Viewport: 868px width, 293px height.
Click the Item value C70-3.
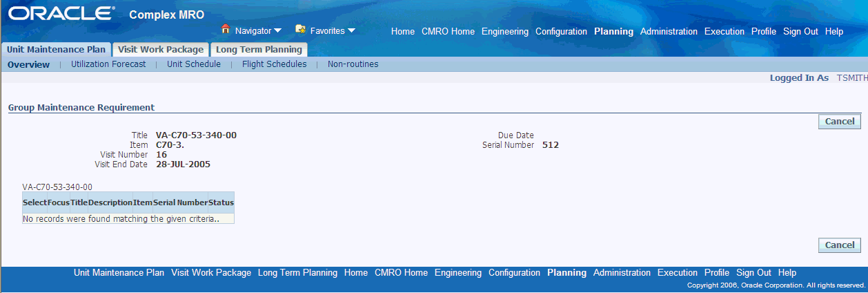click(170, 145)
